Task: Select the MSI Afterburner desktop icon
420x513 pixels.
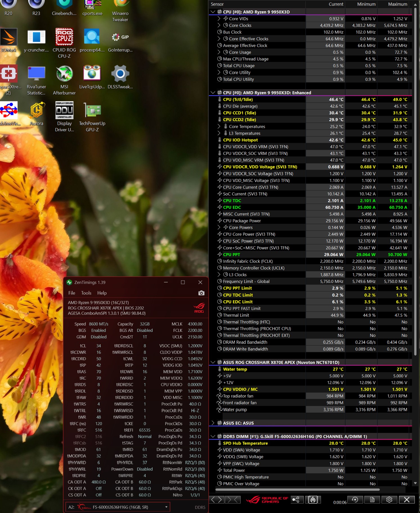Action: point(64,80)
